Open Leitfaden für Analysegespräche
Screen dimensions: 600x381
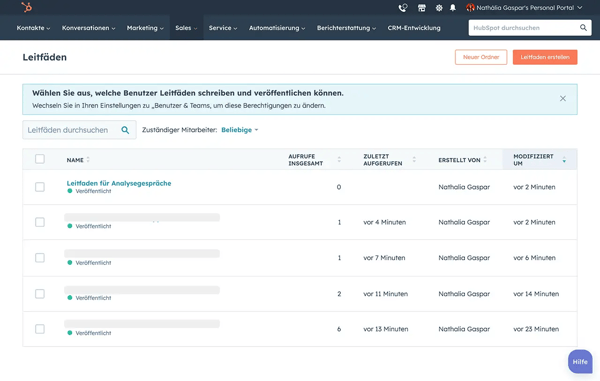click(x=119, y=183)
